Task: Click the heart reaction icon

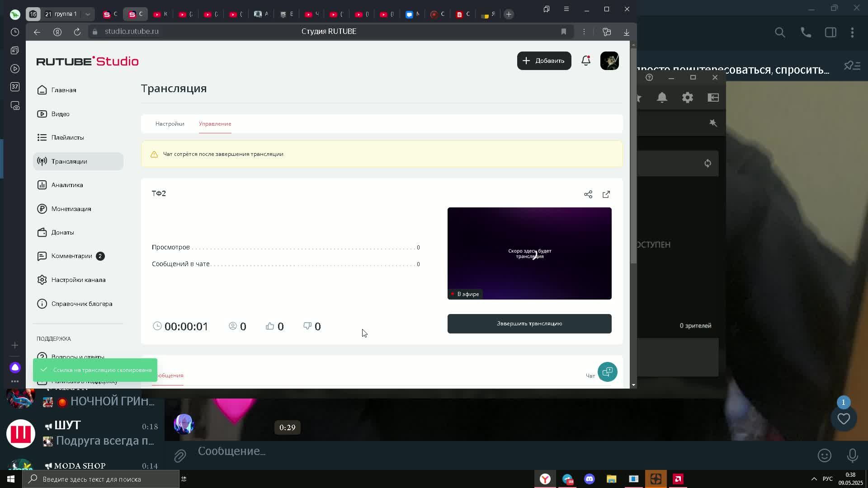Action: pos(844,419)
